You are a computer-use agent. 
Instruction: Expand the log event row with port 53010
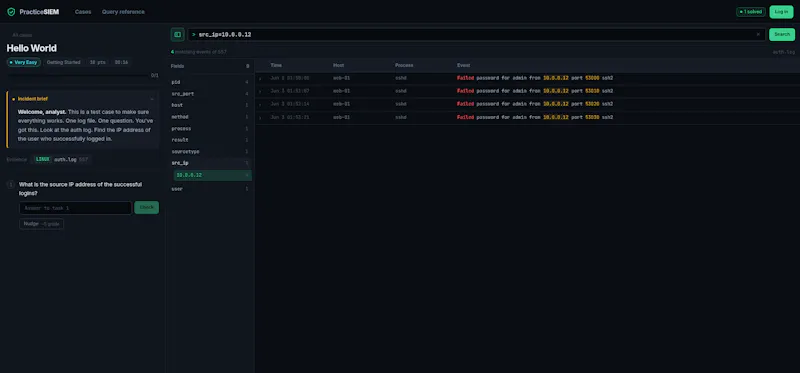[x=260, y=91]
